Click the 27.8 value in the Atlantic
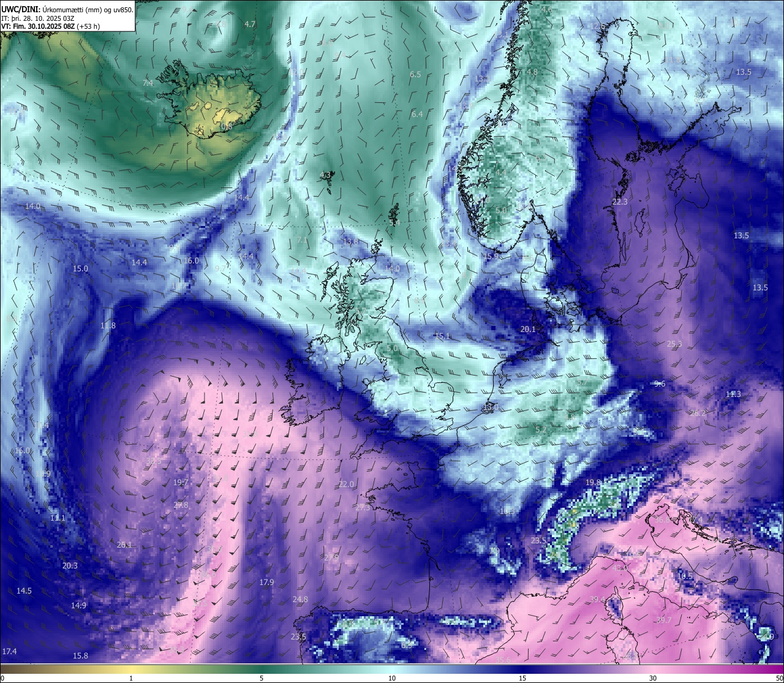This screenshot has height=683, width=784. (x=181, y=505)
